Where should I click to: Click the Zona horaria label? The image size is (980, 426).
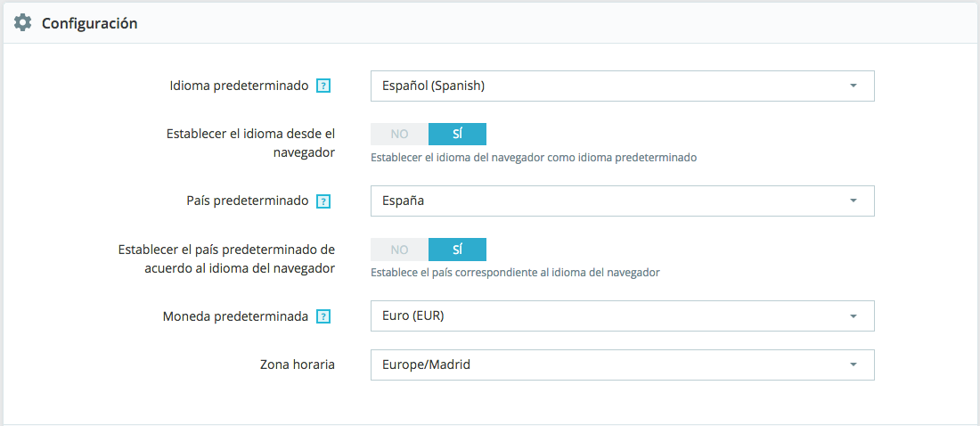[297, 365]
